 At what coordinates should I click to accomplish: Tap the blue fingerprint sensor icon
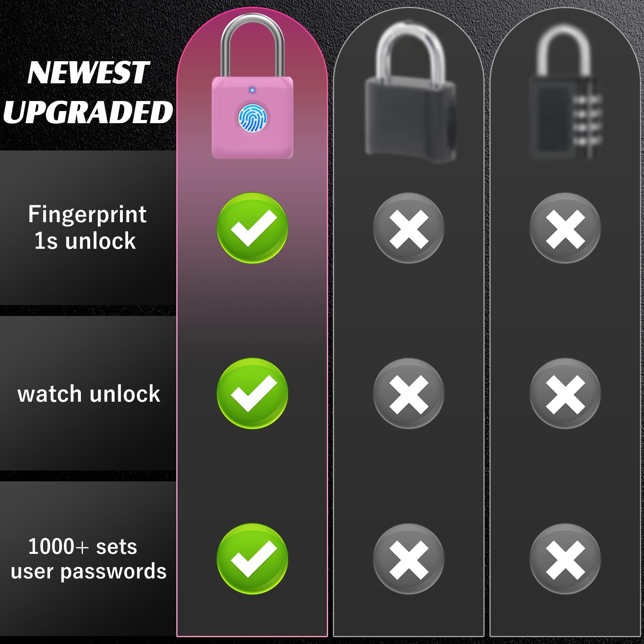click(252, 118)
